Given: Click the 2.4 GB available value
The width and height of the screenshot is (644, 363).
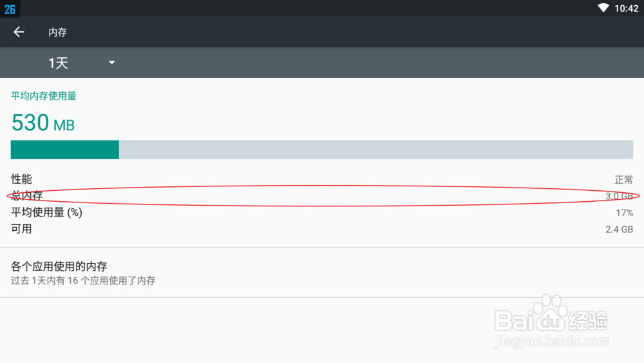Looking at the screenshot, I should tap(619, 230).
